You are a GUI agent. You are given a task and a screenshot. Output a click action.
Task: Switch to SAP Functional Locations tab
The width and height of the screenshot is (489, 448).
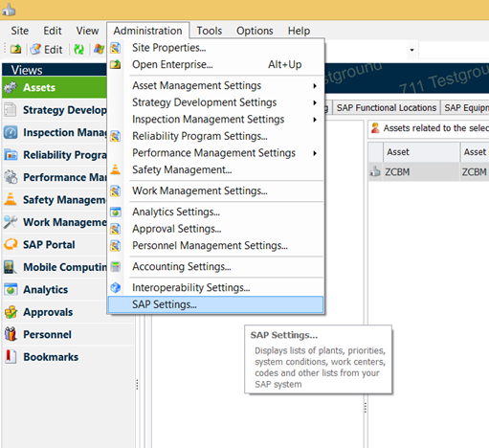387,108
